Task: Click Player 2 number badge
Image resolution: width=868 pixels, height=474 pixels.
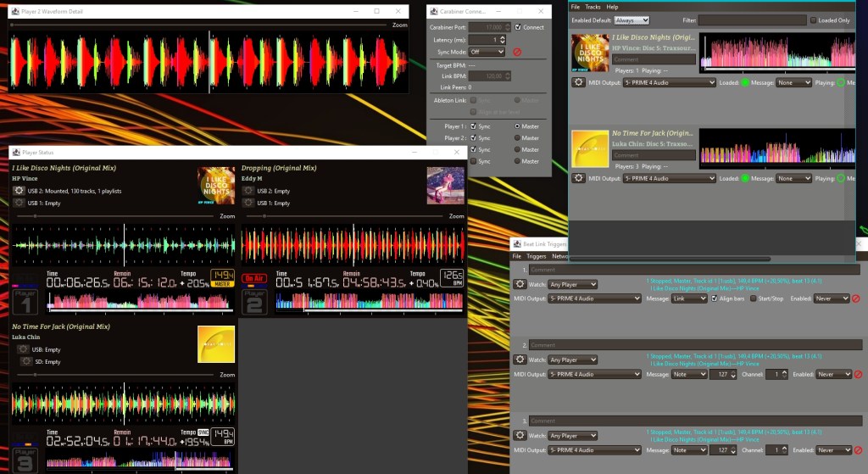Action: click(254, 302)
